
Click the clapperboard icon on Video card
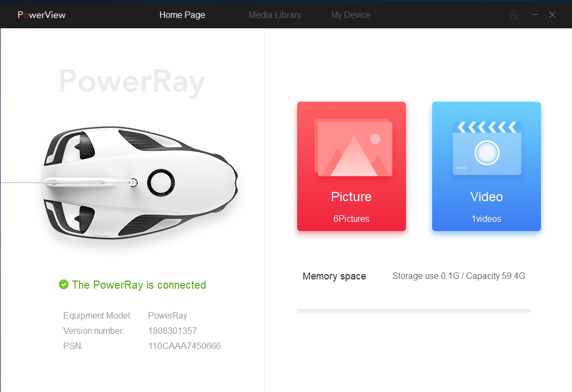487,148
